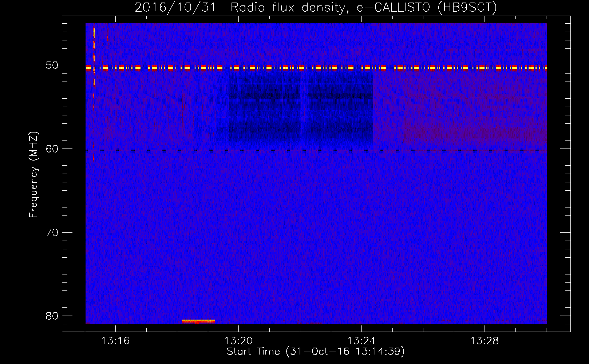589x364 pixels.
Task: Click the 80 frequency tick label
Action: [x=52, y=316]
